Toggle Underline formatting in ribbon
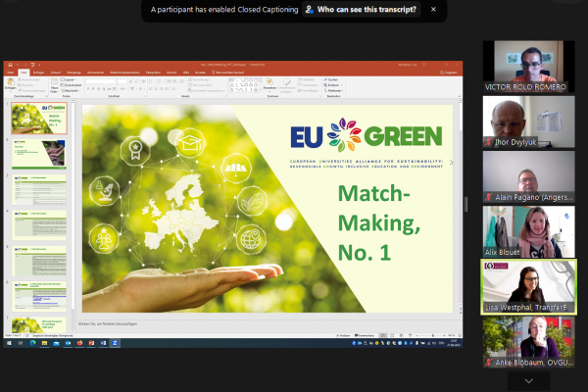Image resolution: width=588 pixels, height=392 pixels. (x=98, y=89)
